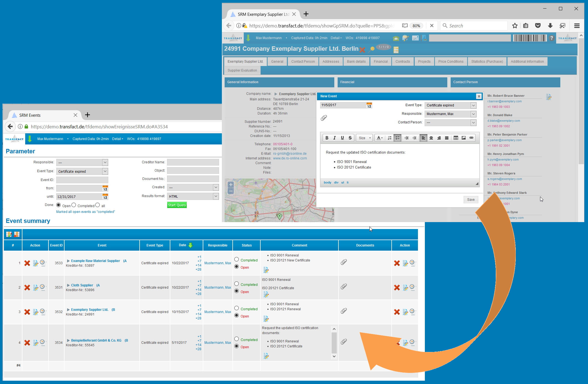This screenshot has width=588, height=384.
Task: Open Responsible dropdown in Parameter section
Action: click(x=82, y=162)
